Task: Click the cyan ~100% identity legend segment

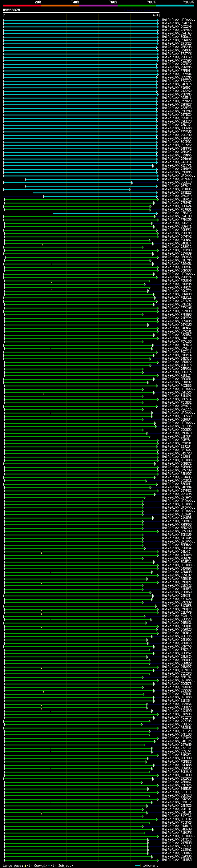Action: [175, 6]
